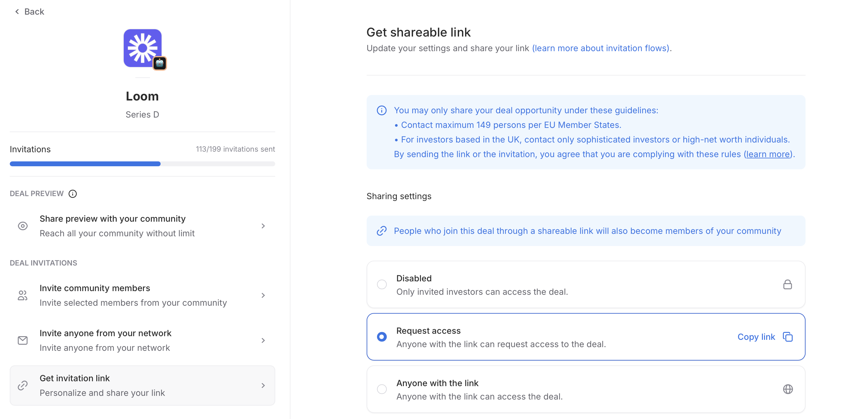
Task: Open learn more about invitation flows link
Action: click(x=601, y=48)
